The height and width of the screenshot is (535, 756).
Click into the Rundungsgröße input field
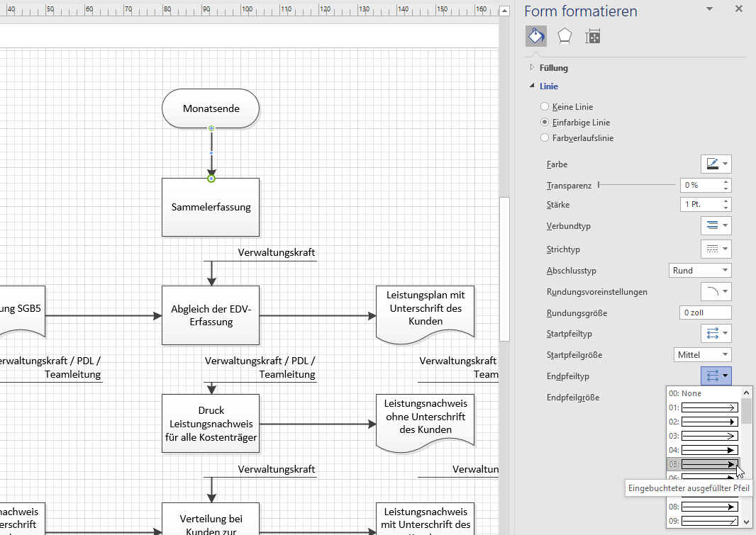point(705,312)
